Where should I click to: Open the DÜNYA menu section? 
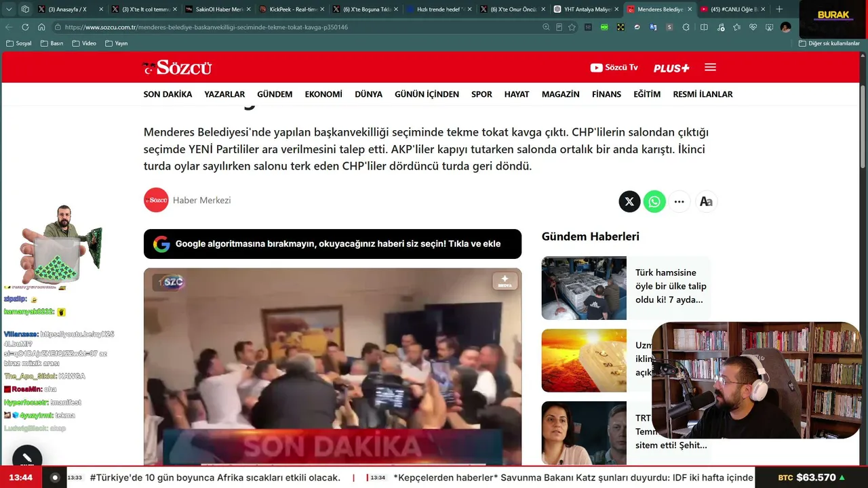tap(368, 94)
